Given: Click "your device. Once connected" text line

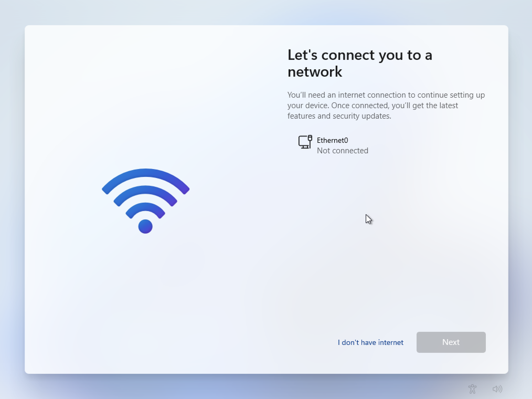Looking at the screenshot, I should 373,105.
